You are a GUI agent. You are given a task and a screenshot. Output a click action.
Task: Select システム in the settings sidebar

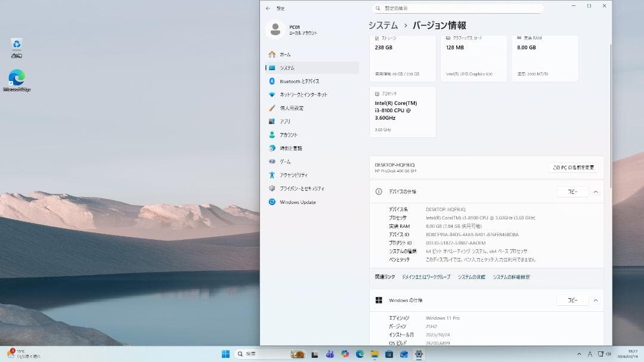312,68
